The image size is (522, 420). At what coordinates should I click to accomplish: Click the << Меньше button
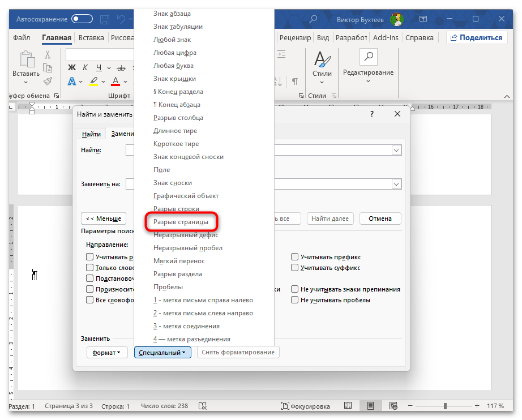click(104, 218)
